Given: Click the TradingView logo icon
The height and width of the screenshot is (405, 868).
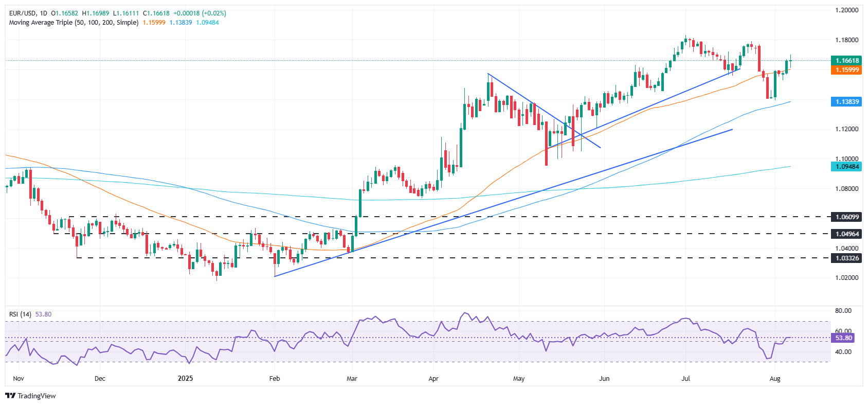Looking at the screenshot, I should pyautogui.click(x=10, y=396).
